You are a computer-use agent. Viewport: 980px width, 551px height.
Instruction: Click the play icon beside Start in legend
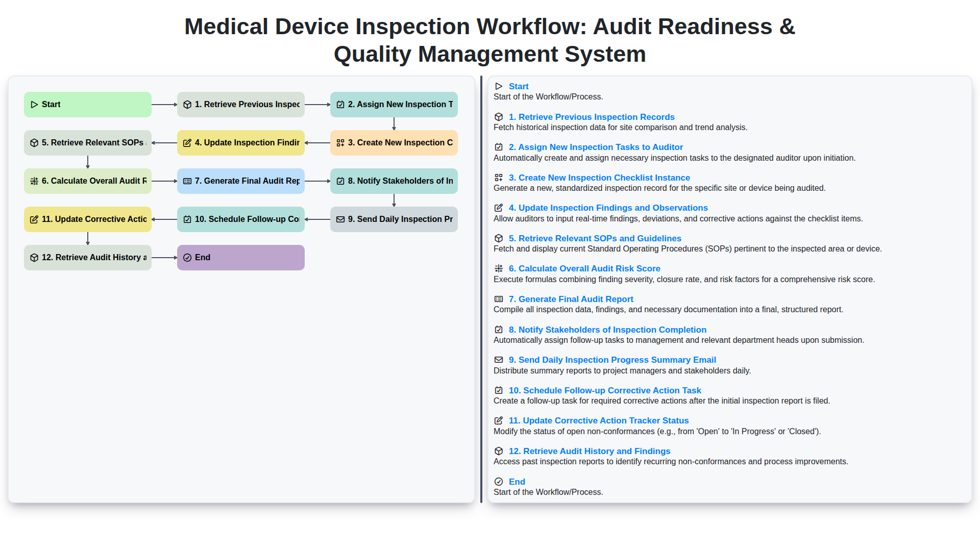[x=499, y=86]
